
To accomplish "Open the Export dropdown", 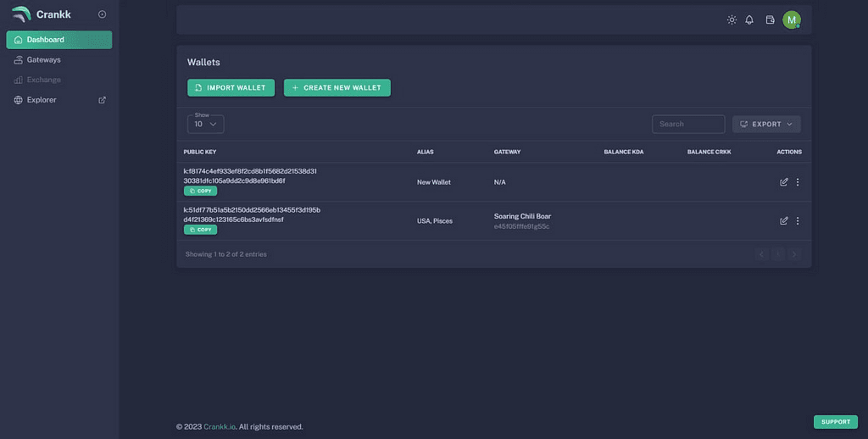I will click(766, 124).
